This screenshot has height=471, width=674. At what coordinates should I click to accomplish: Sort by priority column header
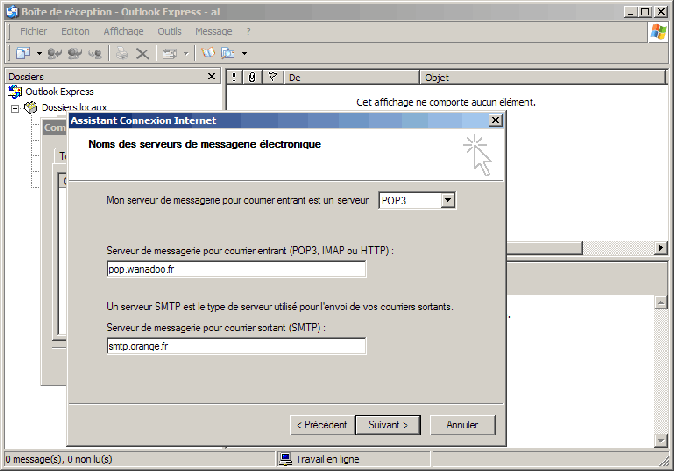[234, 77]
